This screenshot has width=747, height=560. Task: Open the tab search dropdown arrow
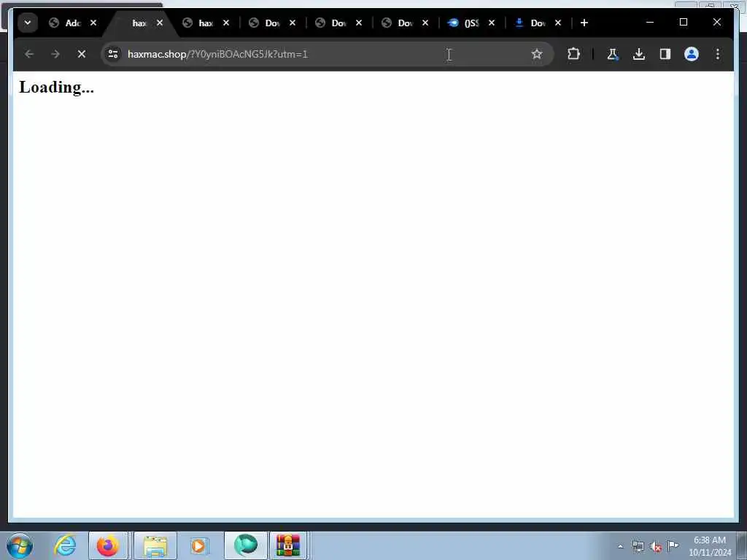(28, 23)
